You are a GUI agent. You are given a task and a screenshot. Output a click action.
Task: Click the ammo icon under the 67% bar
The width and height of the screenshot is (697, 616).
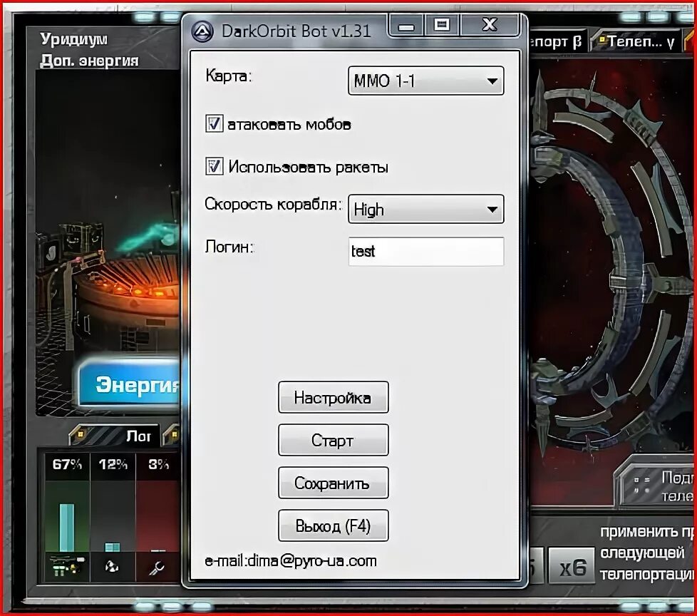tap(67, 568)
